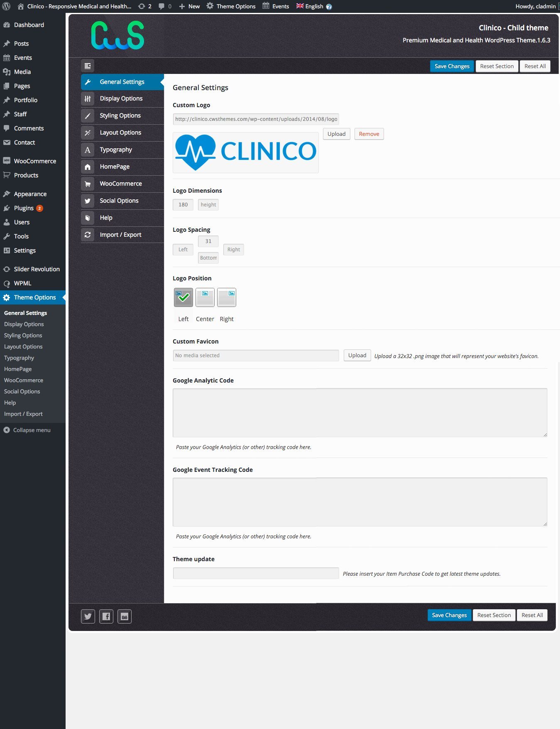560x729 pixels.
Task: Click the WPML help question mark icon
Action: (329, 7)
